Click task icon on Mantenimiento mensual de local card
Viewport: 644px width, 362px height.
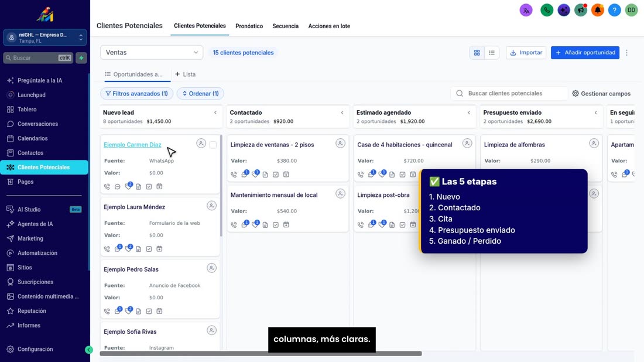pos(276,225)
